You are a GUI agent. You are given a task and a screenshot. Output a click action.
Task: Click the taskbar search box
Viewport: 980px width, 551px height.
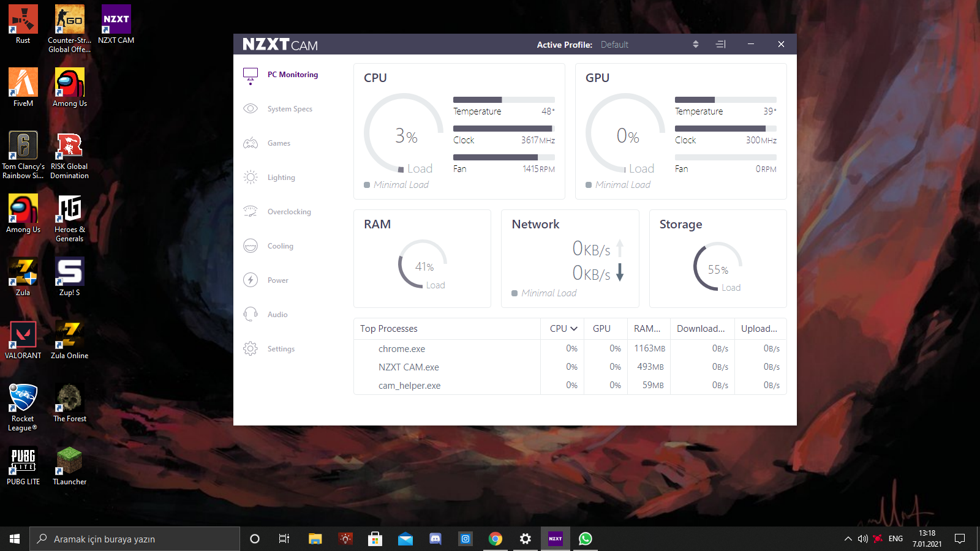(x=135, y=539)
